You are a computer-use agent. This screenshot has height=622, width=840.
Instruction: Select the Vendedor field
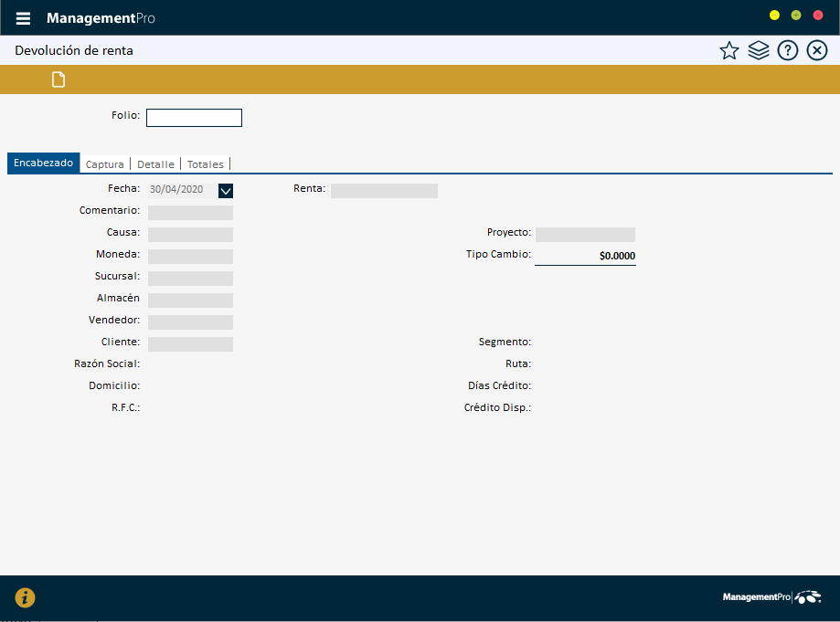tap(190, 322)
